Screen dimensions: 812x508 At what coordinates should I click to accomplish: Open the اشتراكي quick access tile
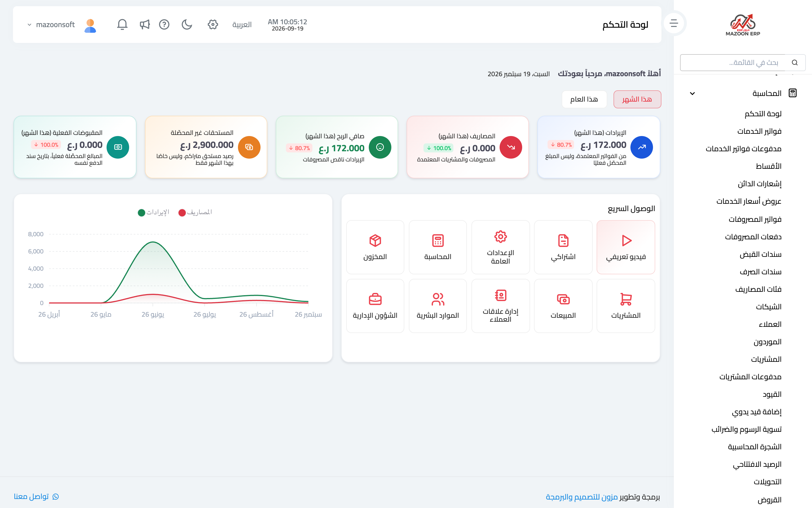(x=563, y=247)
